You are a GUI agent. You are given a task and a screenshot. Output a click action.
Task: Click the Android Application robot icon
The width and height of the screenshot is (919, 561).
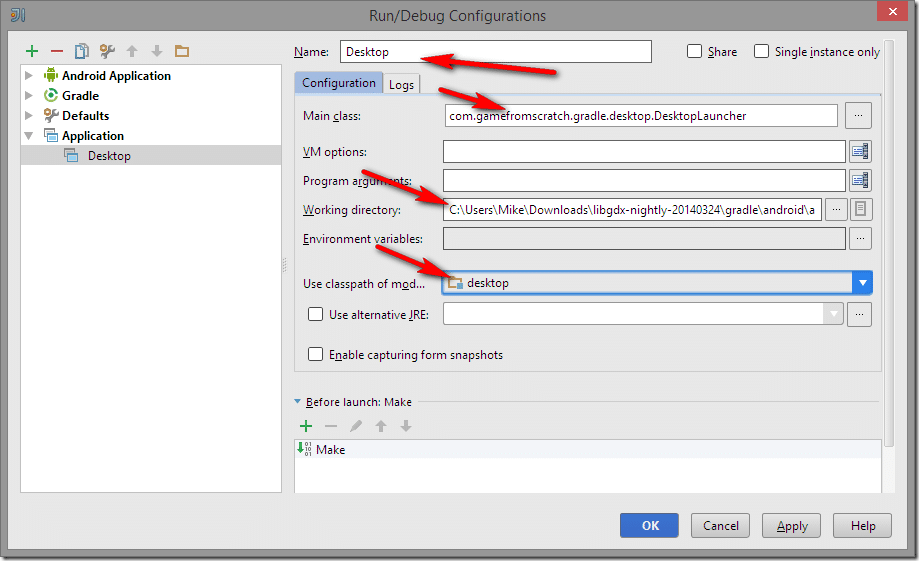coord(51,75)
